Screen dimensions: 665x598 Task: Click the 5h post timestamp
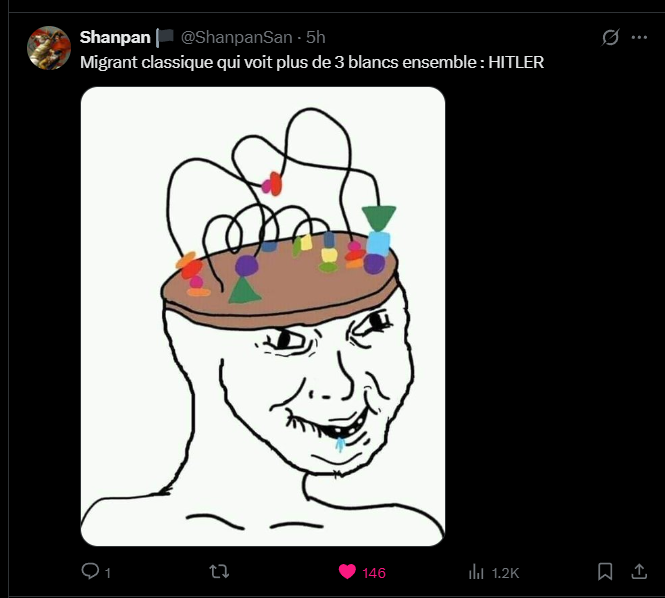tap(316, 37)
